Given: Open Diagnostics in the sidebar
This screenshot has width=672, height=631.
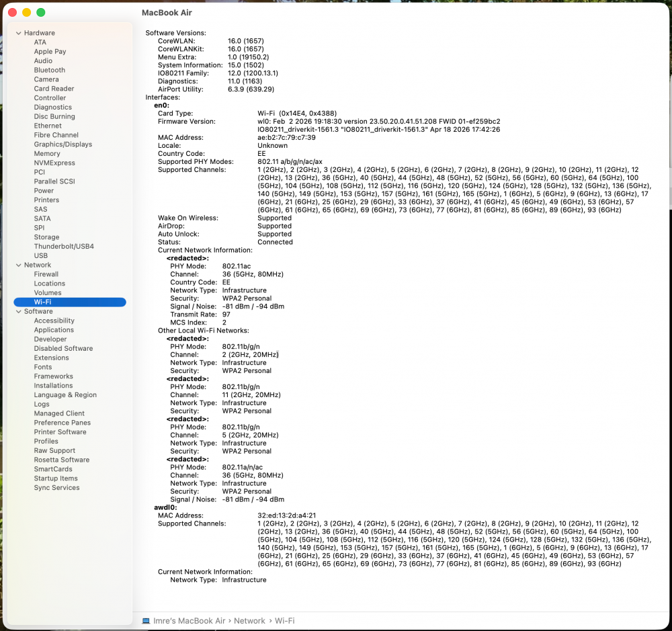Looking at the screenshot, I should click(53, 107).
